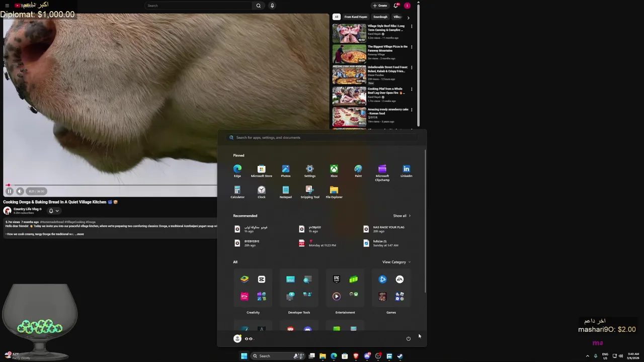This screenshot has height=362, width=644.
Task: Launch Xbox pinned app
Action: coord(334,171)
